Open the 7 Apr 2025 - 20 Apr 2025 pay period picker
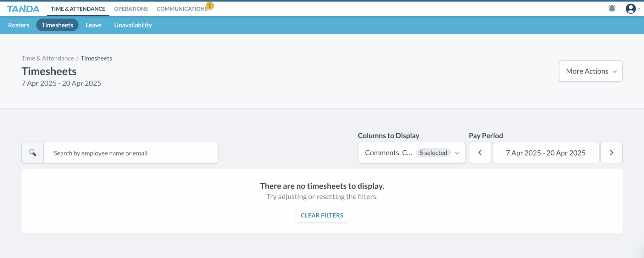644x258 pixels. [545, 153]
